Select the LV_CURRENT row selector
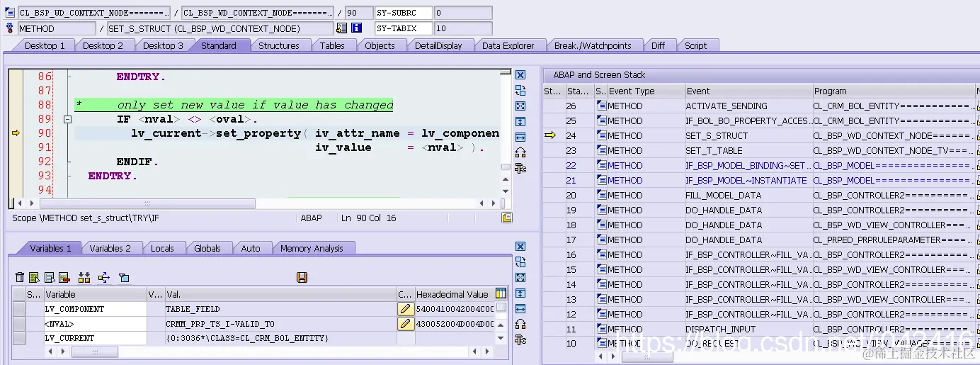Viewport: 980px width, 365px height. pos(19,338)
